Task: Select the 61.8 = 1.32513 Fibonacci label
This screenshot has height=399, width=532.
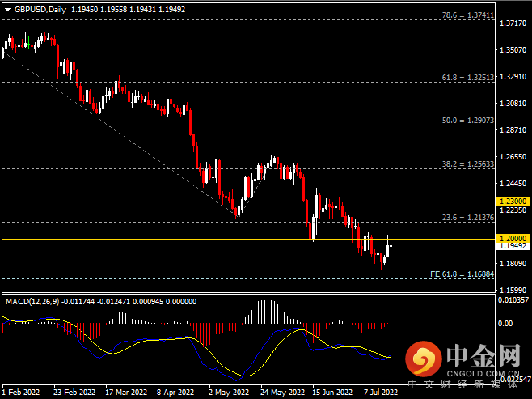Action: click(468, 78)
